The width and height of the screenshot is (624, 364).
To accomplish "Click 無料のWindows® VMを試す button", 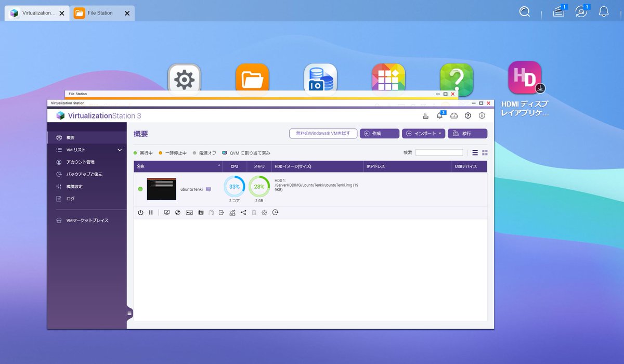I will [323, 134].
